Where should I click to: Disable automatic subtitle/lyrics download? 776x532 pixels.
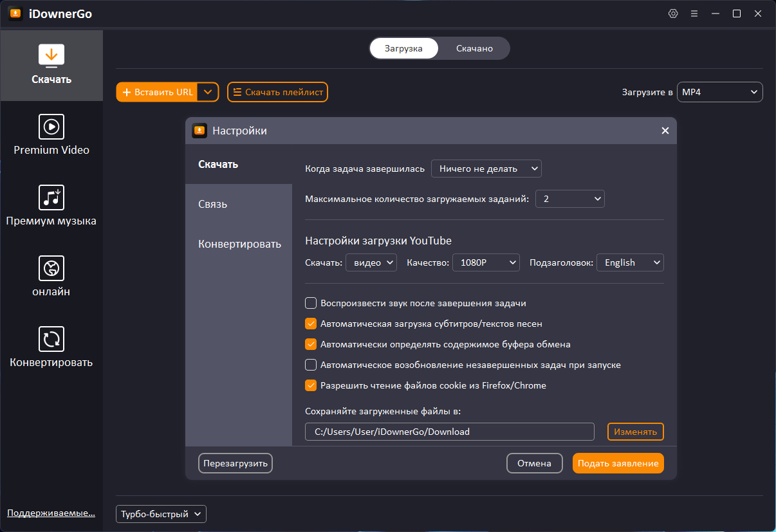[x=311, y=324]
